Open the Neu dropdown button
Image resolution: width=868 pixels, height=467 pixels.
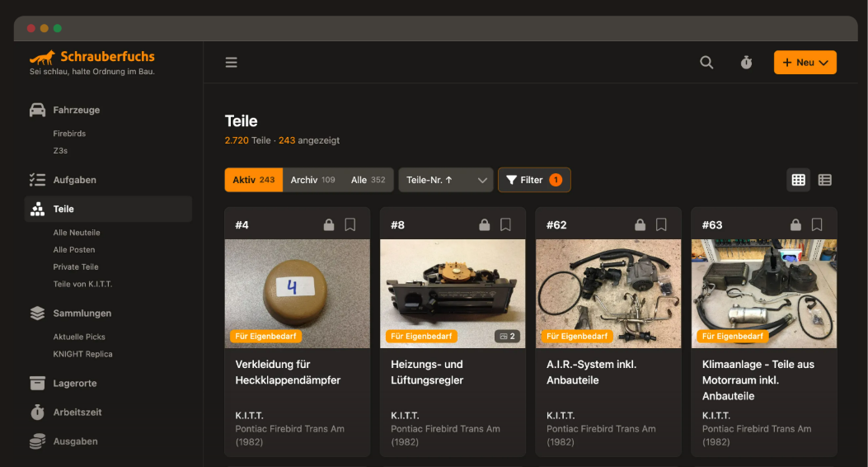coord(805,63)
